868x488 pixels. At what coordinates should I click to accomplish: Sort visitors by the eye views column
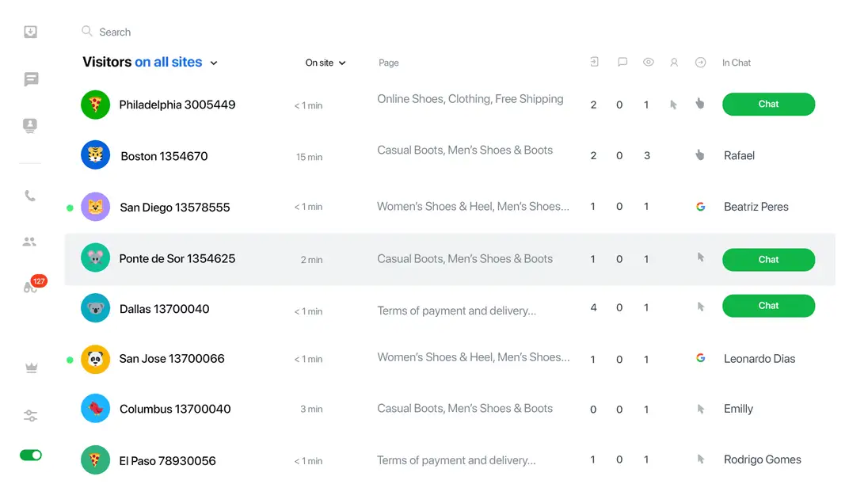tap(648, 62)
